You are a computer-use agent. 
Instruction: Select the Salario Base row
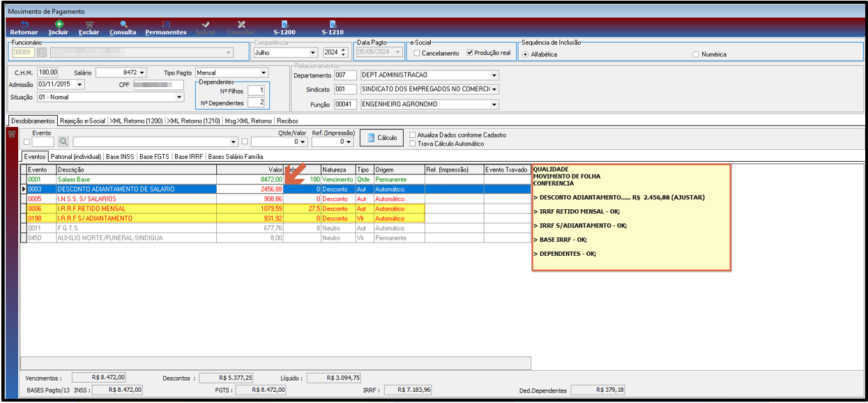[x=275, y=179]
